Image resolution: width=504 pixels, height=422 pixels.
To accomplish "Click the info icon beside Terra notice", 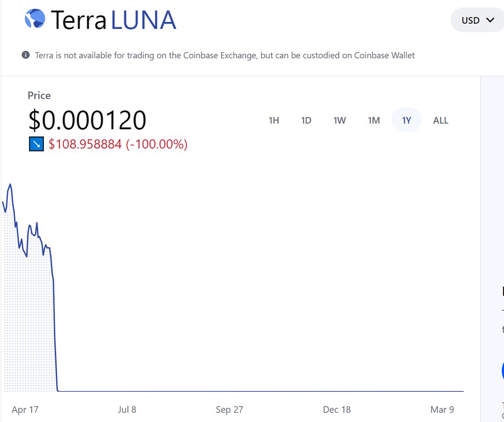I will click(26, 55).
